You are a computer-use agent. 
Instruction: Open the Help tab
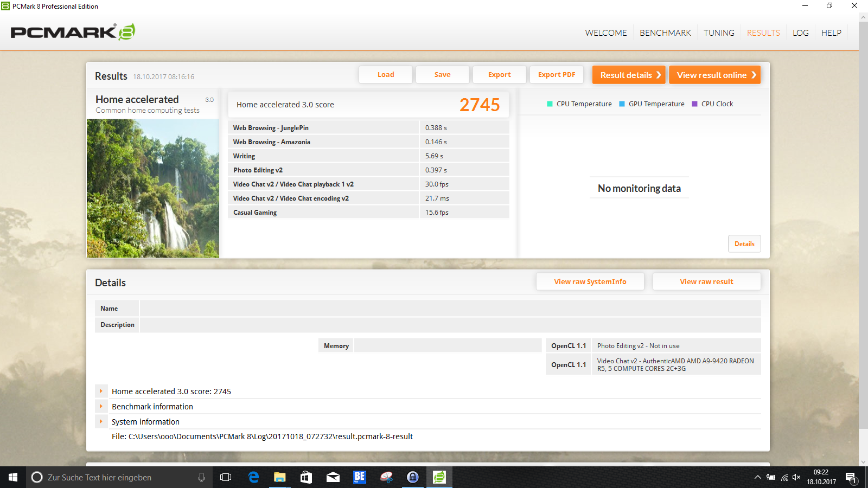831,33
